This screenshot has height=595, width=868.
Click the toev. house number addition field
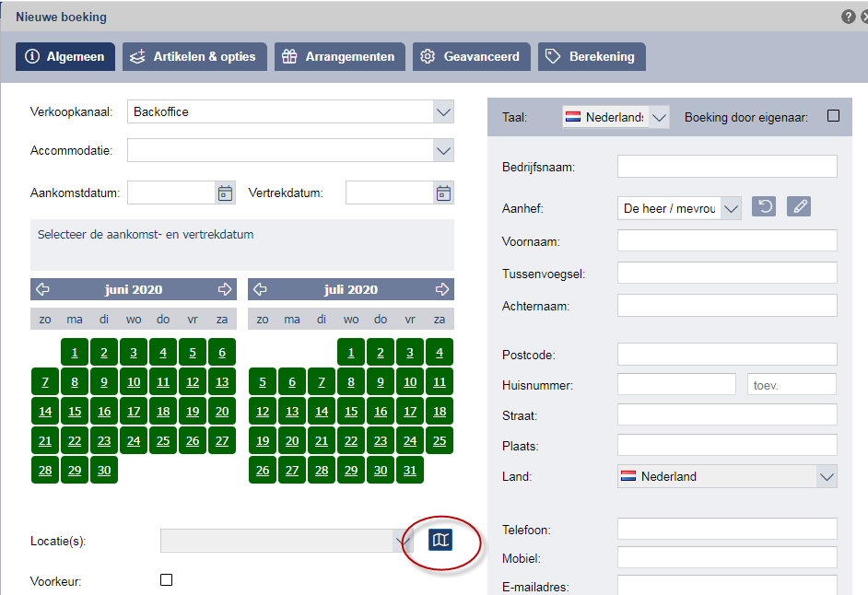792,384
